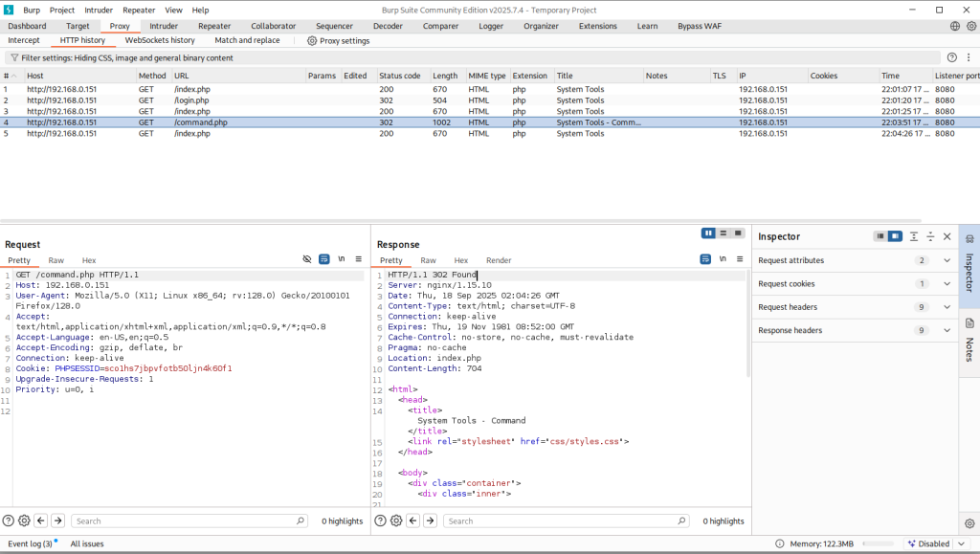Expand the Request attributes section
Screen dimensions: 980x554
click(x=947, y=260)
